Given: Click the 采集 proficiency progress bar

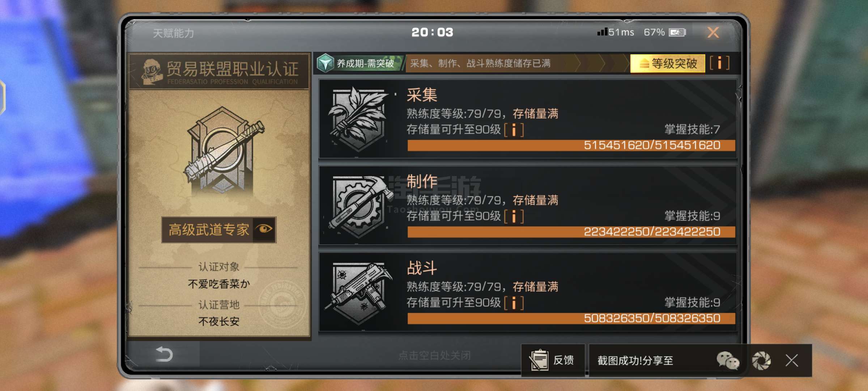Looking at the screenshot, I should click(571, 146).
